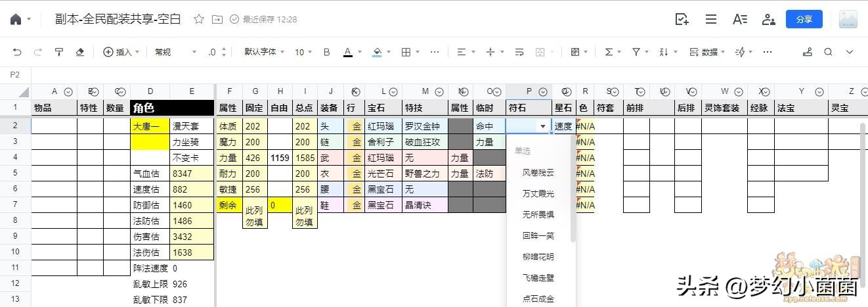Screen dimensions: 868x307
Task: Open the 常规 number format dropdown
Action: click(x=175, y=52)
